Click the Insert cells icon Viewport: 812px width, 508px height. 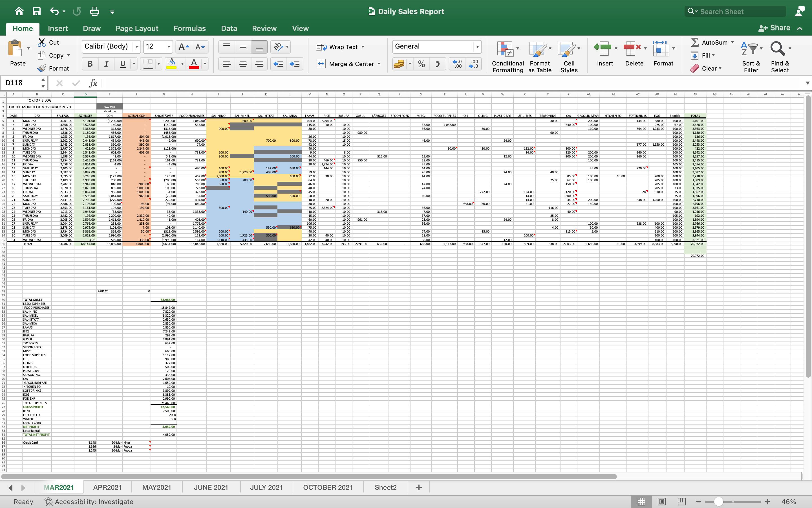click(603, 49)
